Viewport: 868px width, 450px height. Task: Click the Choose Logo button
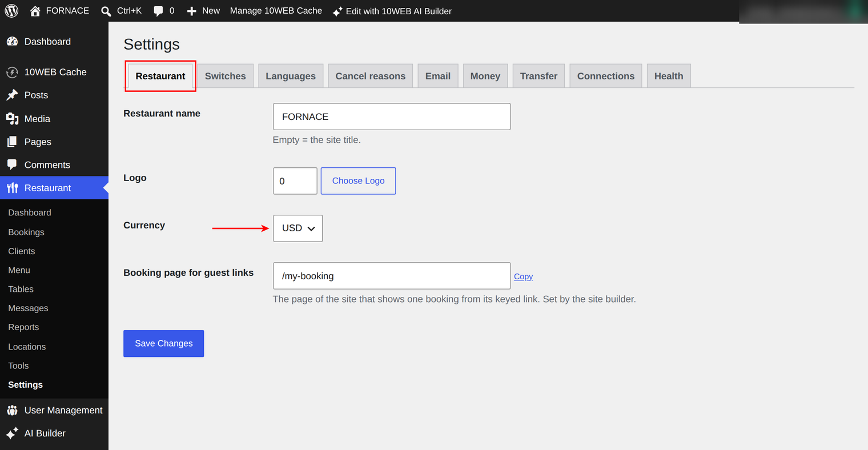[358, 181]
